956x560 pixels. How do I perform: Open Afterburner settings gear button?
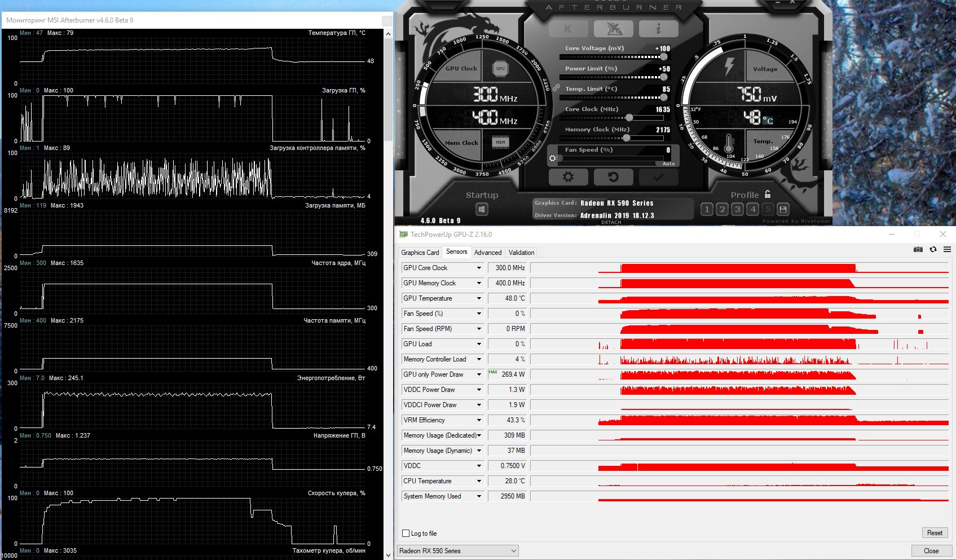click(568, 177)
